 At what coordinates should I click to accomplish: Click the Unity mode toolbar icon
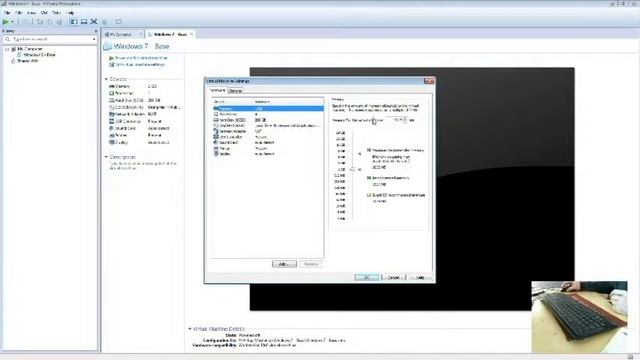coord(105,22)
